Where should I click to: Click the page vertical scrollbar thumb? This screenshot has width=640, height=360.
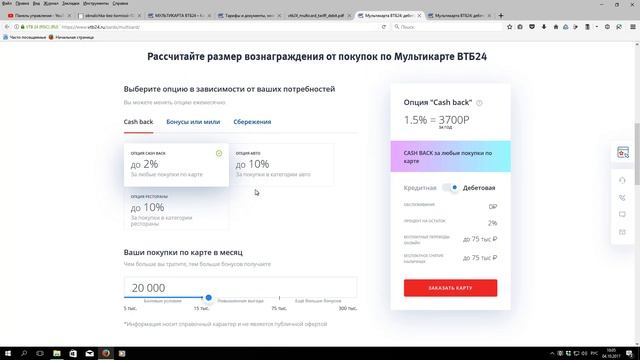(636, 154)
